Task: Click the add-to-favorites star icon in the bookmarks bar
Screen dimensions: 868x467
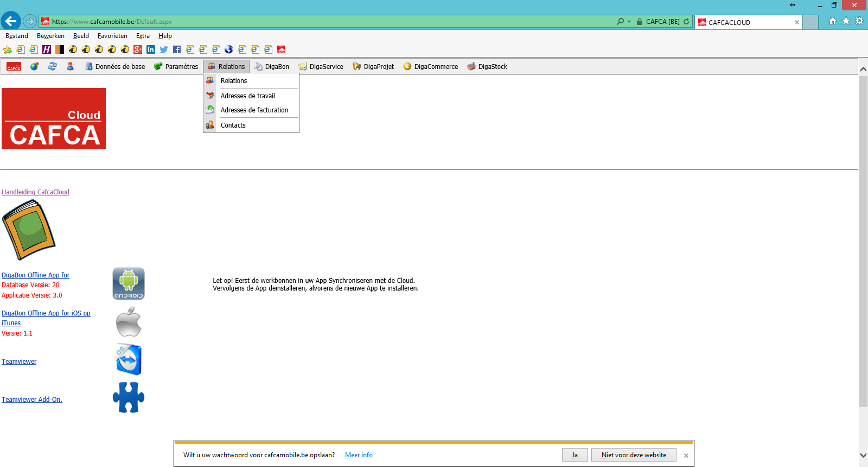Action: (8, 49)
